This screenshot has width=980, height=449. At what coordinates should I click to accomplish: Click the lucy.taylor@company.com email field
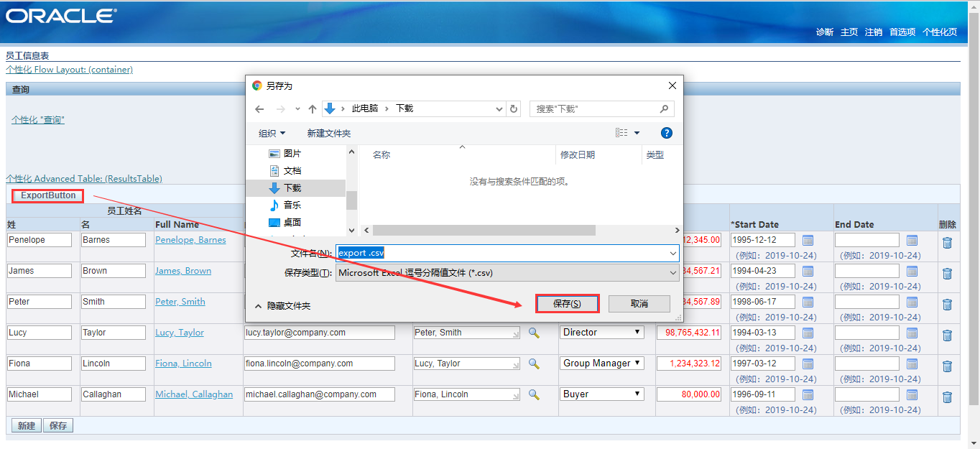pyautogui.click(x=320, y=333)
